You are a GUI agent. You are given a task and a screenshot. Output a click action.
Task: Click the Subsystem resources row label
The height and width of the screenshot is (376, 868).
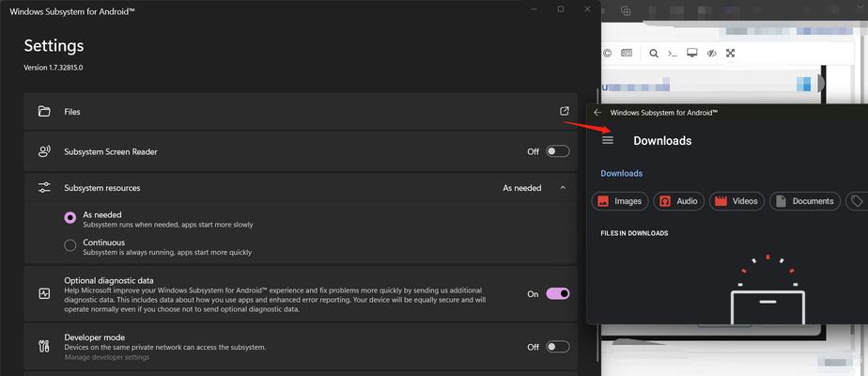tap(102, 188)
